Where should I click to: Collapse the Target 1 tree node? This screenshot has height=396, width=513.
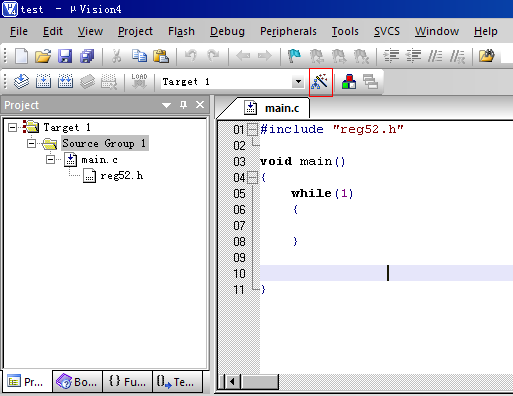[12, 127]
